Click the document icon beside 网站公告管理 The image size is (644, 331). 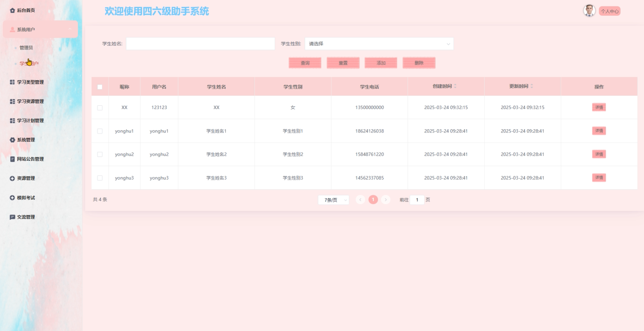(x=12, y=159)
